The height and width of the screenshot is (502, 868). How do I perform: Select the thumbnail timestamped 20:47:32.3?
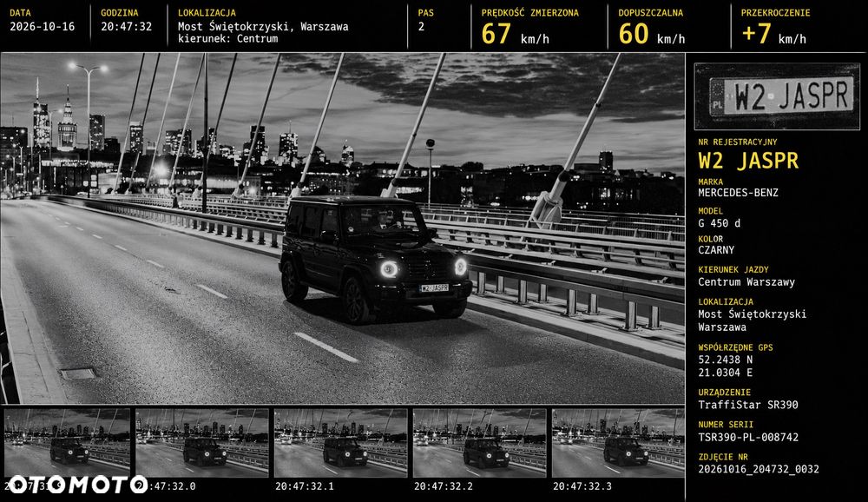pos(618,443)
